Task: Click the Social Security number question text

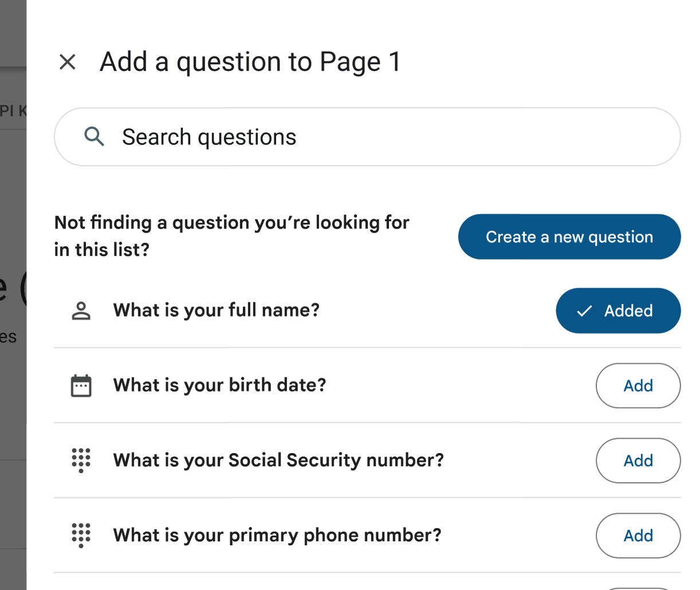Action: 278,460
